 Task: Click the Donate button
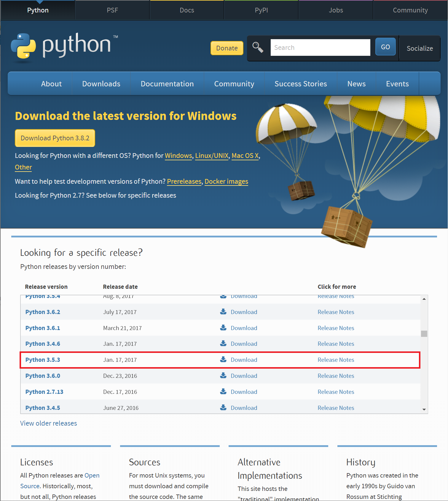pos(227,48)
